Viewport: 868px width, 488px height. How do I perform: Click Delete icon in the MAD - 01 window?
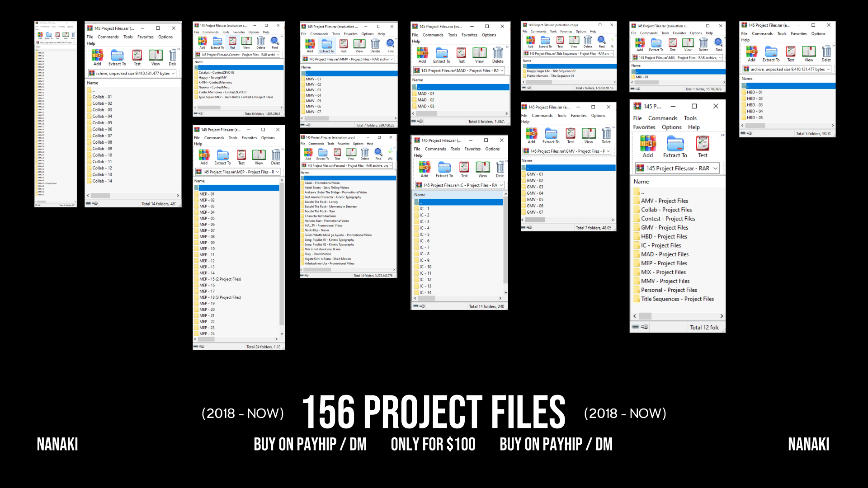click(498, 52)
